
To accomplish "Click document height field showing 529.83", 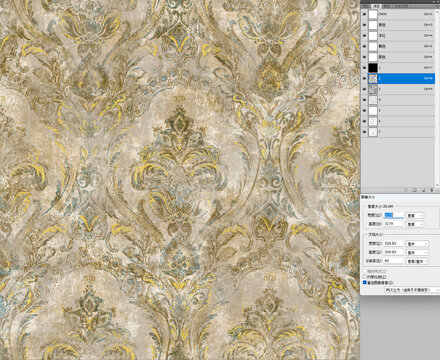I will click(x=394, y=252).
